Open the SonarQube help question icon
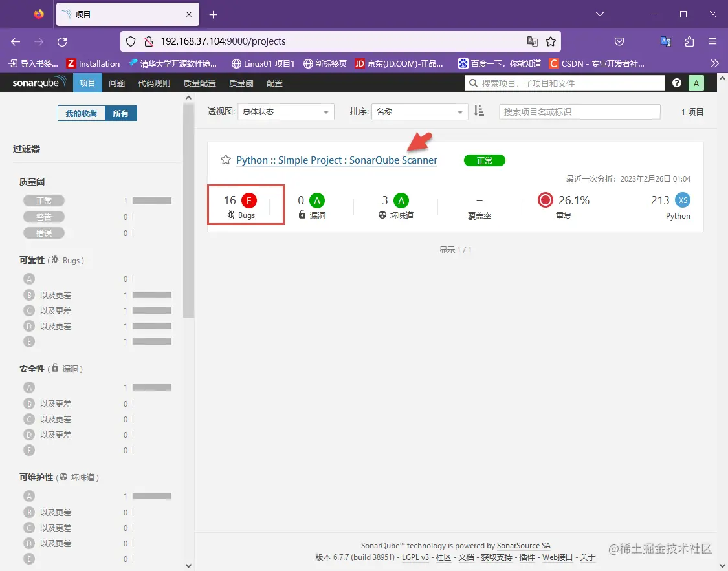The height and width of the screenshot is (571, 728). tap(676, 83)
